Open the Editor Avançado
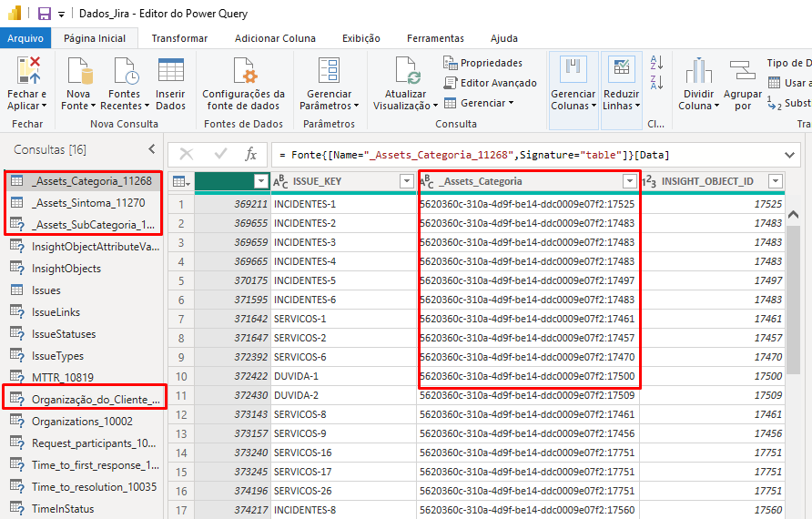Image resolution: width=812 pixels, height=519 pixels. [x=490, y=83]
